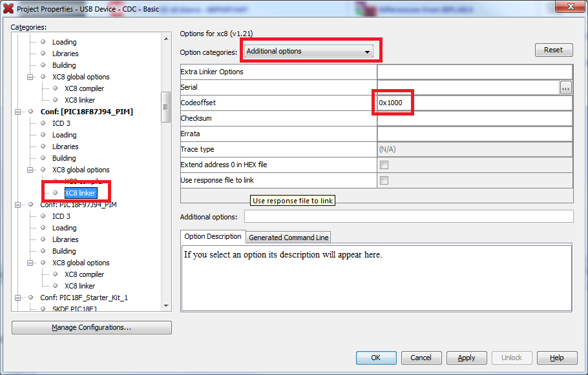Click scroll up arrow in Categories tree
The height and width of the screenshot is (375, 588).
pyautogui.click(x=166, y=39)
